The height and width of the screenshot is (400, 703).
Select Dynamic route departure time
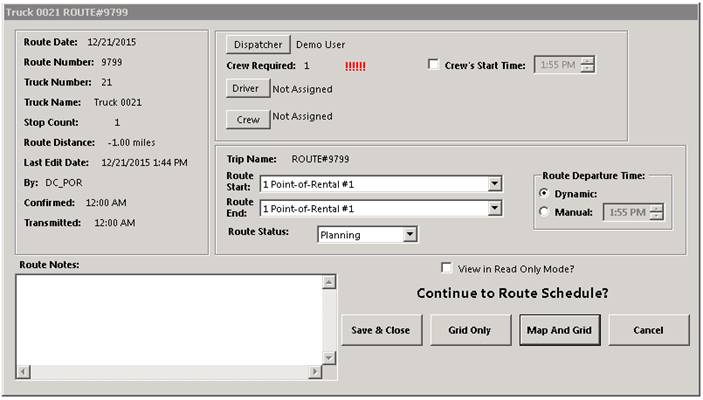[x=543, y=193]
